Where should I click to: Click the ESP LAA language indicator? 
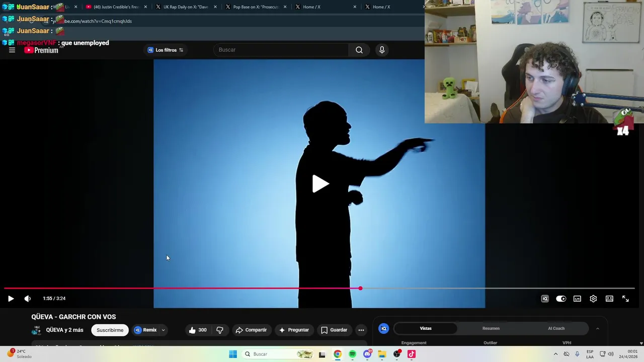coord(590,354)
